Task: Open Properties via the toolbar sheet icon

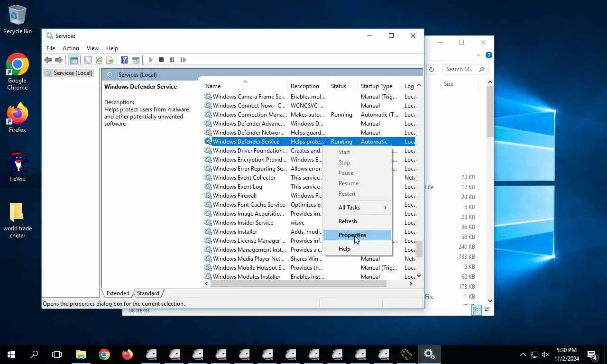Action: pos(88,60)
